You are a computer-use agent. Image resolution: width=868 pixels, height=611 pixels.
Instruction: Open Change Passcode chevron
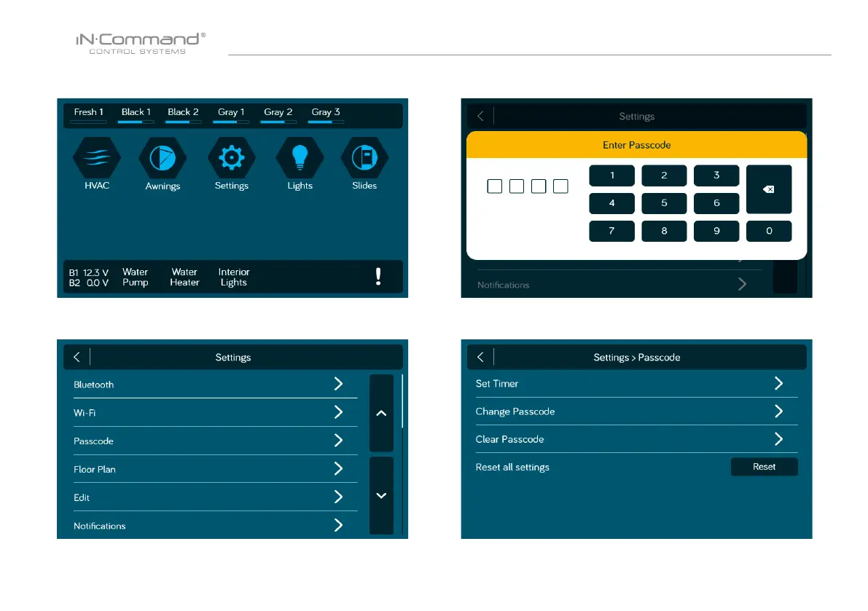pyautogui.click(x=778, y=411)
